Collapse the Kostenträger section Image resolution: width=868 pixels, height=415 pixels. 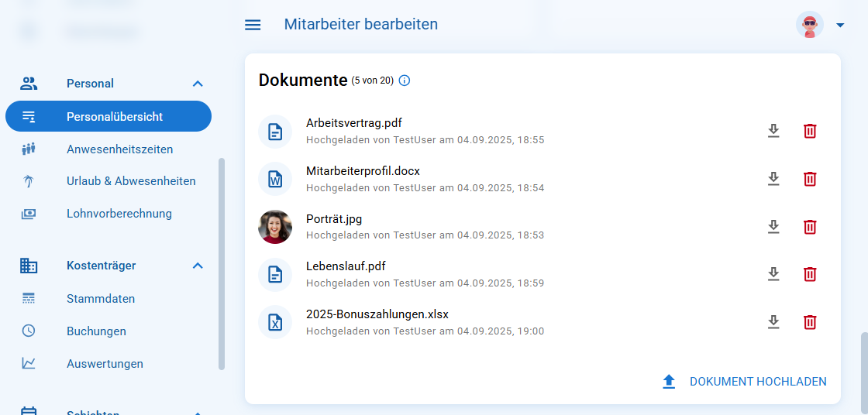198,266
